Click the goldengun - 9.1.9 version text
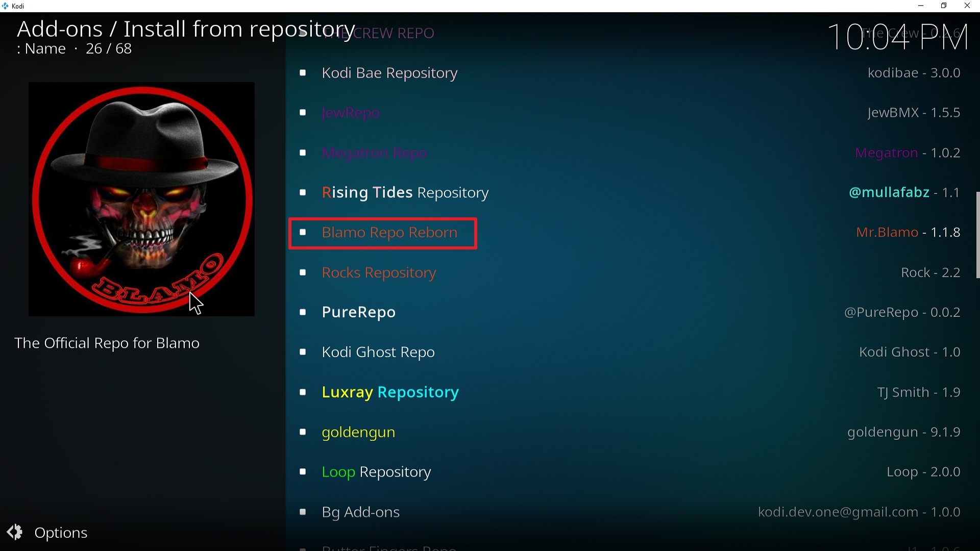The image size is (980, 551). pos(904,433)
